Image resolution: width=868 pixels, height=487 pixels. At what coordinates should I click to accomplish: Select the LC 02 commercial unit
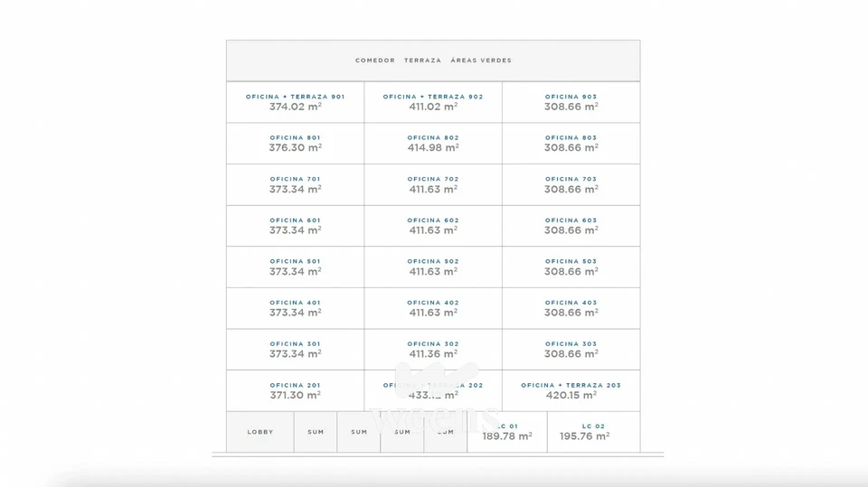(x=593, y=432)
